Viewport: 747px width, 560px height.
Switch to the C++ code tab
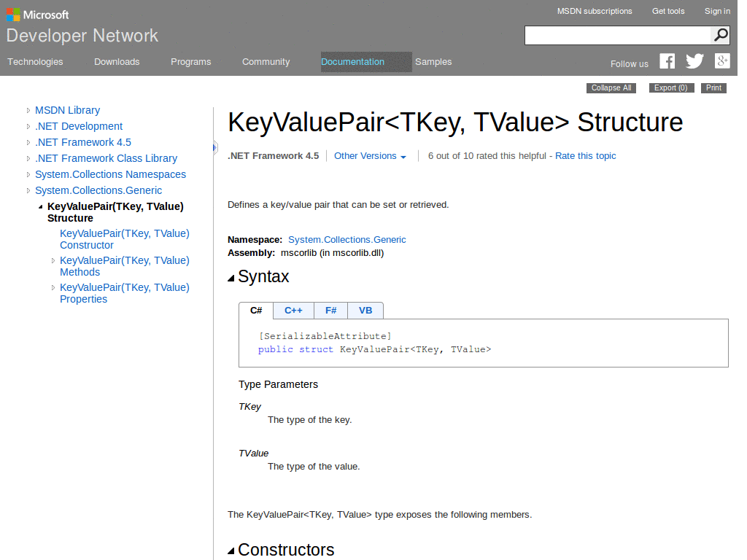(x=293, y=311)
